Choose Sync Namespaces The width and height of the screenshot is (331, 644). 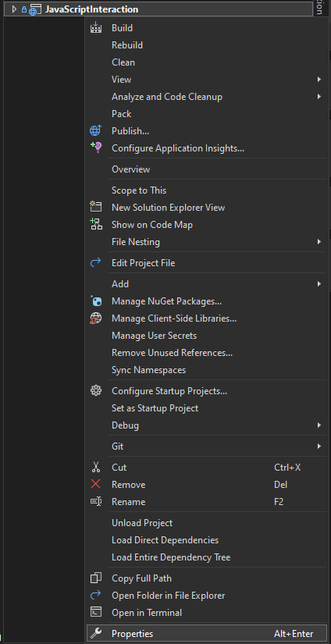click(207, 370)
